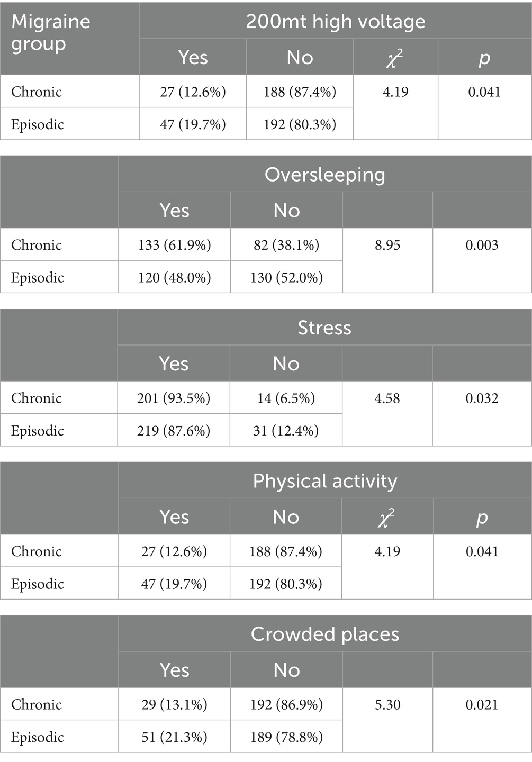The image size is (532, 762).
Task: Select the p-value 0.021 cell
Action: point(482,704)
